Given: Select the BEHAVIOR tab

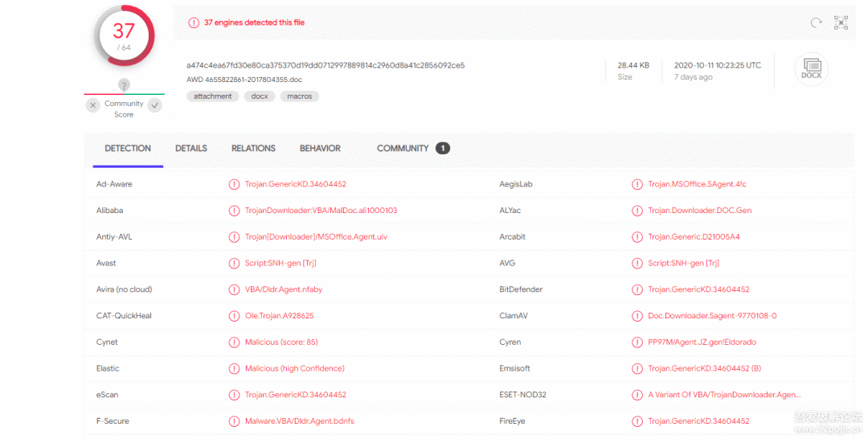Looking at the screenshot, I should (320, 149).
